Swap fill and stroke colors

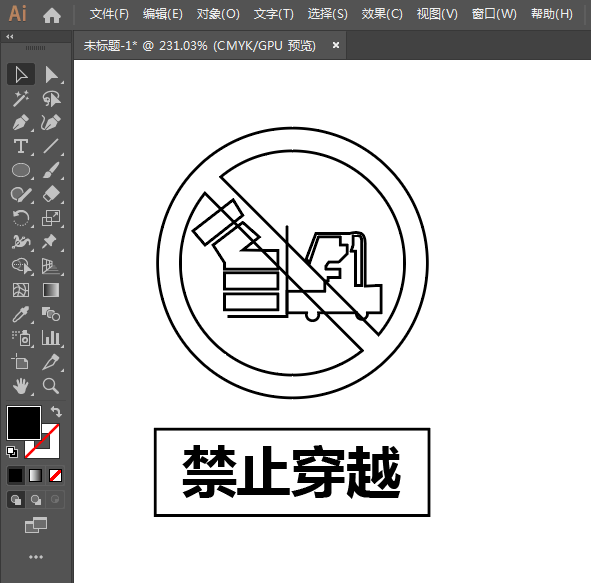[x=57, y=411]
